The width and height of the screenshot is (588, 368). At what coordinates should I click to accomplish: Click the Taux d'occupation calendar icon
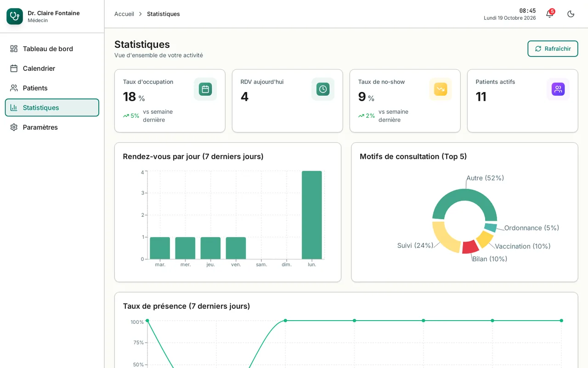[205, 89]
